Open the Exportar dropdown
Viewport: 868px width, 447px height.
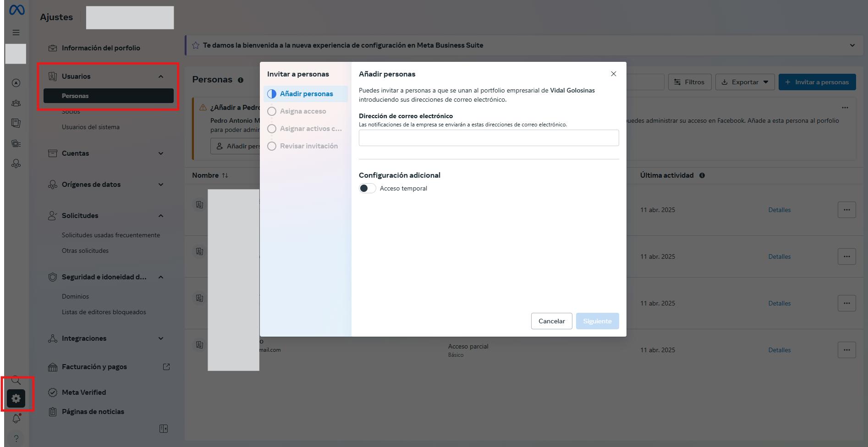click(x=745, y=82)
